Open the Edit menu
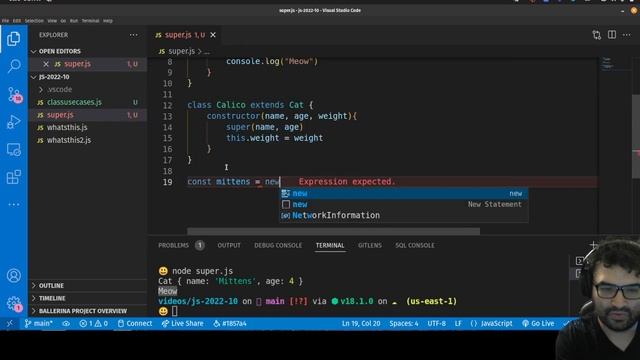This screenshot has width=640, height=360. click(17, 21)
